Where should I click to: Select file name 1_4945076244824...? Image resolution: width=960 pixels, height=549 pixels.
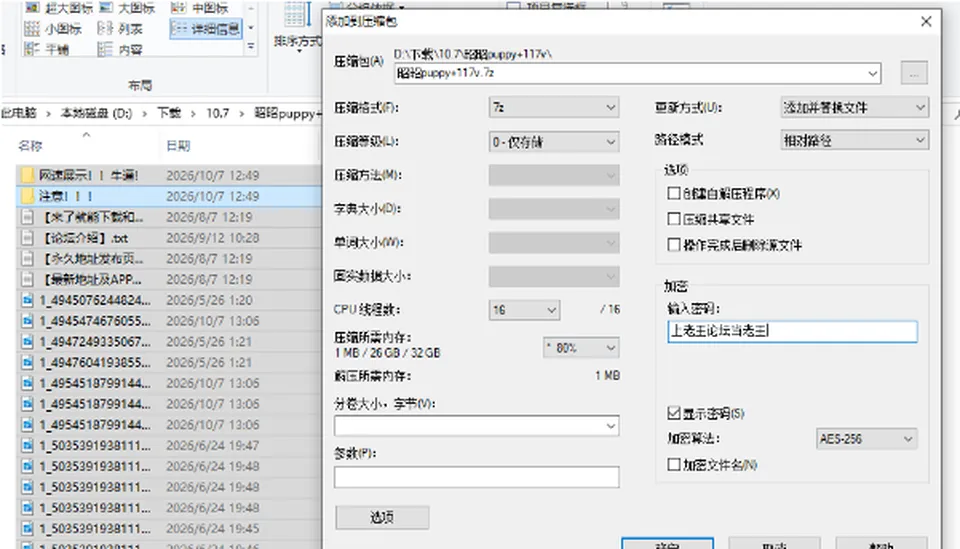coord(95,300)
